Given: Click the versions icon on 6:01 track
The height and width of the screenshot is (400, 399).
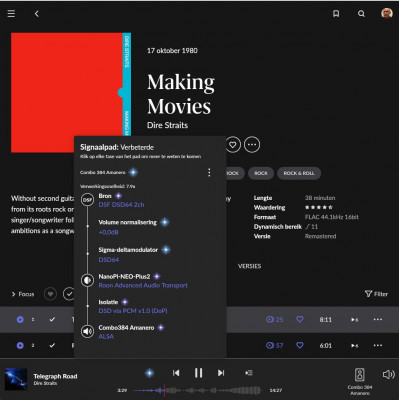Looking at the screenshot, I should coord(355,345).
